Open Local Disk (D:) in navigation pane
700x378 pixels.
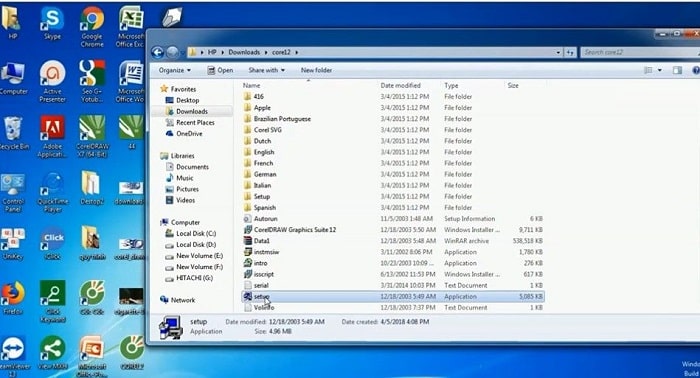tap(191, 245)
